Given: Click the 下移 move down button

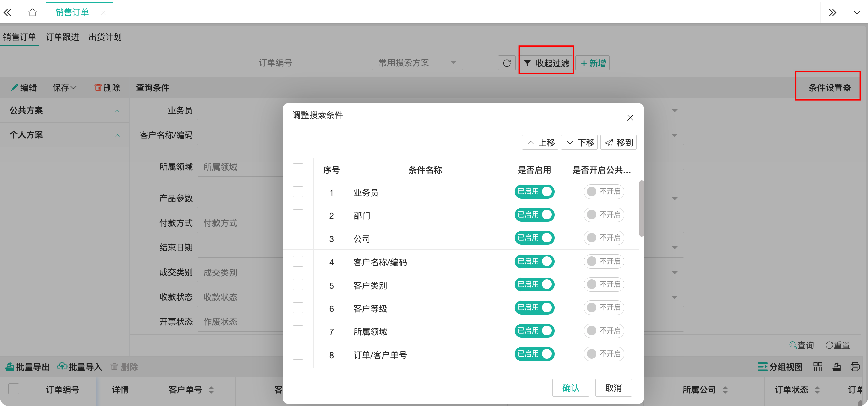Looking at the screenshot, I should coord(579,143).
